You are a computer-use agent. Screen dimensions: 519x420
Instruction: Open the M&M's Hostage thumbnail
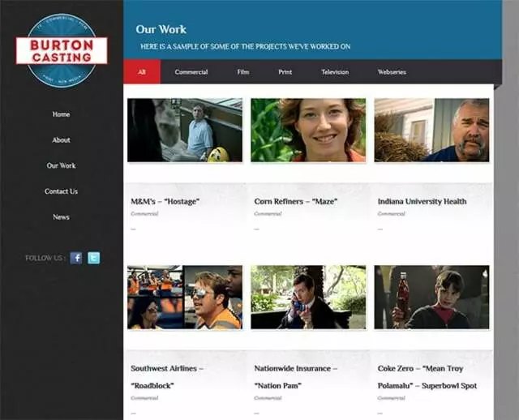pos(185,130)
